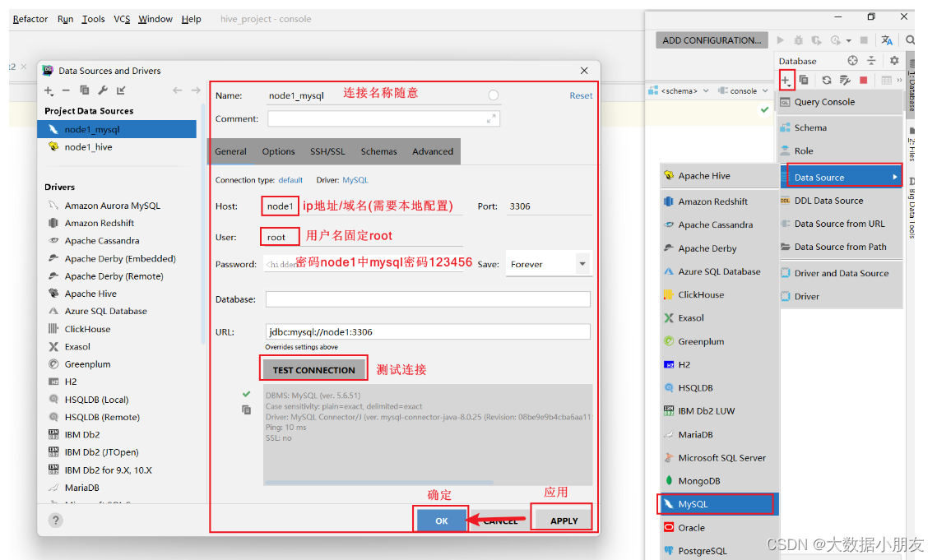Choose MySQL in the data source popup list
This screenshot has height=560, width=937.
tap(717, 504)
